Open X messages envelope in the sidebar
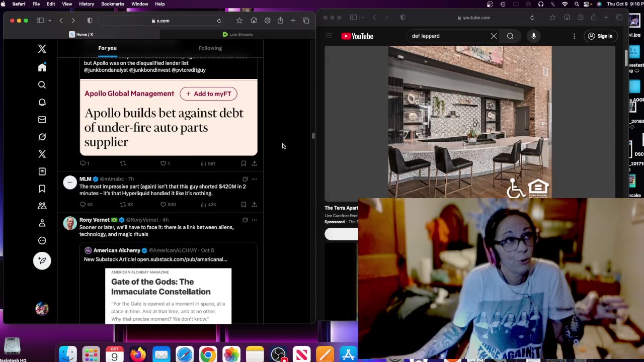This screenshot has height=362, width=644. point(42,120)
